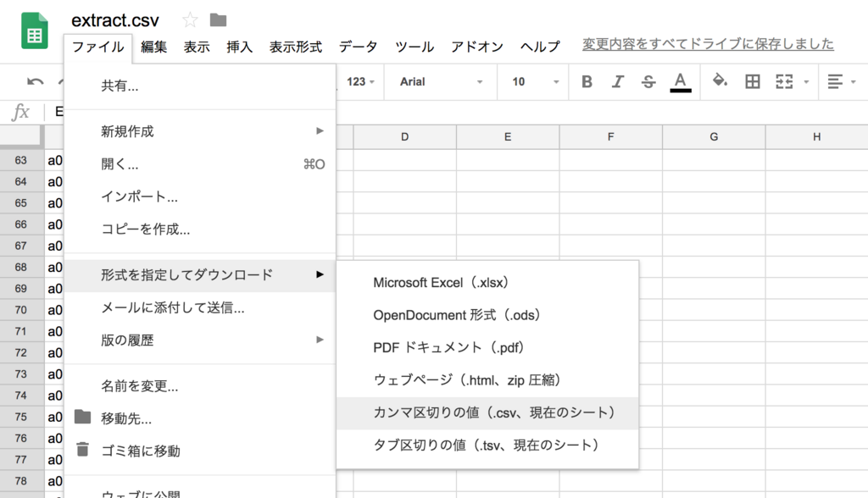Toggle bold formatting
868x498 pixels.
[x=587, y=82]
